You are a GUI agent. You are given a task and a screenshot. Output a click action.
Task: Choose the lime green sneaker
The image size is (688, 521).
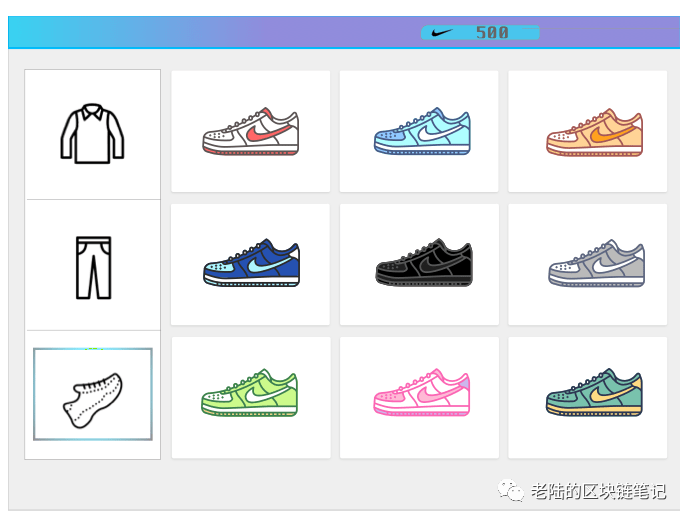(x=249, y=392)
